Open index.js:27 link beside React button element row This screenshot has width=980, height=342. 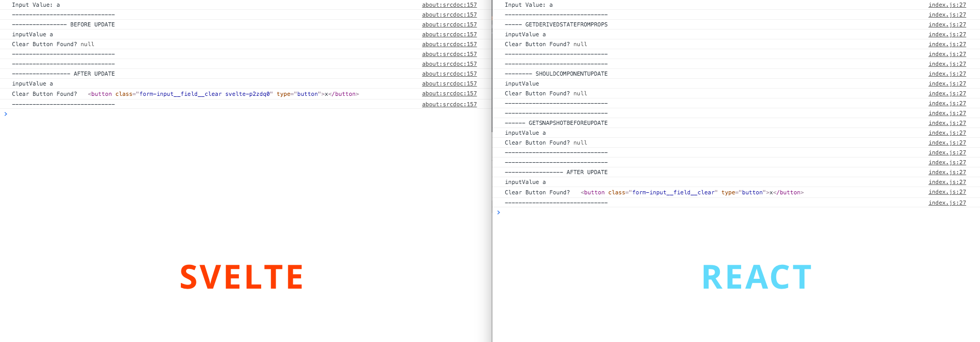tap(947, 192)
